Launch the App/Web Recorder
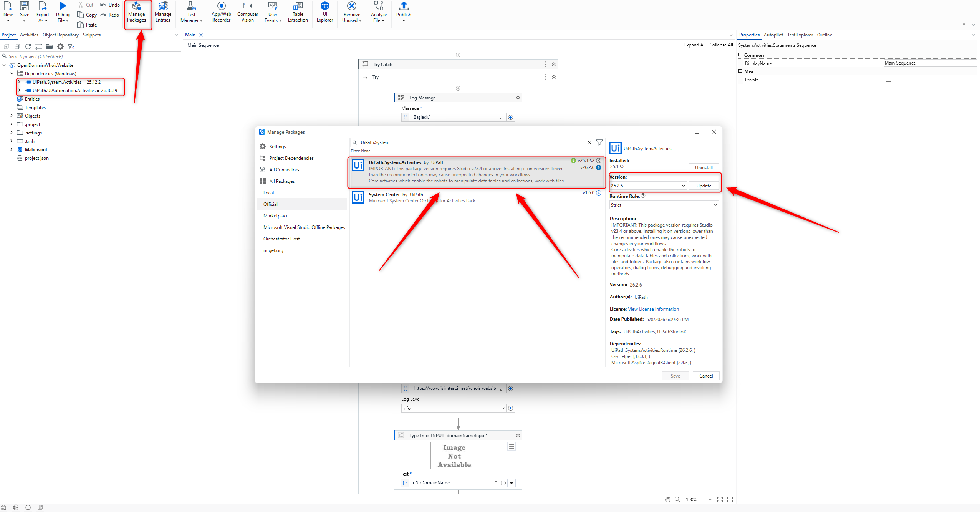 tap(221, 12)
